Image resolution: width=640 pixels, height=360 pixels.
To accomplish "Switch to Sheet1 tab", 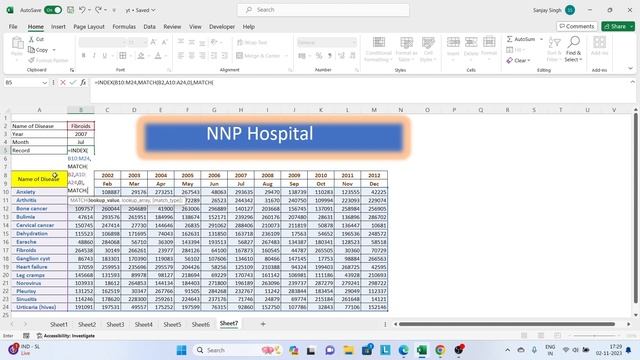I will click(59, 324).
